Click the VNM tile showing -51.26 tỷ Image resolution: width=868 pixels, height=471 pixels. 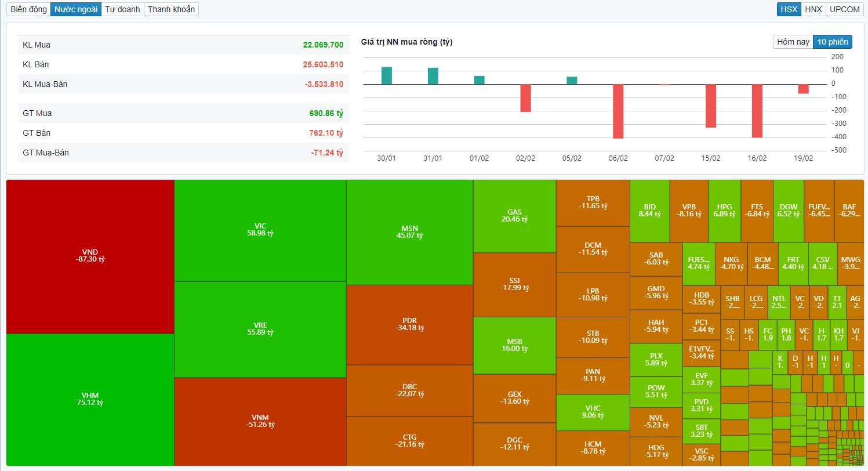point(260,422)
